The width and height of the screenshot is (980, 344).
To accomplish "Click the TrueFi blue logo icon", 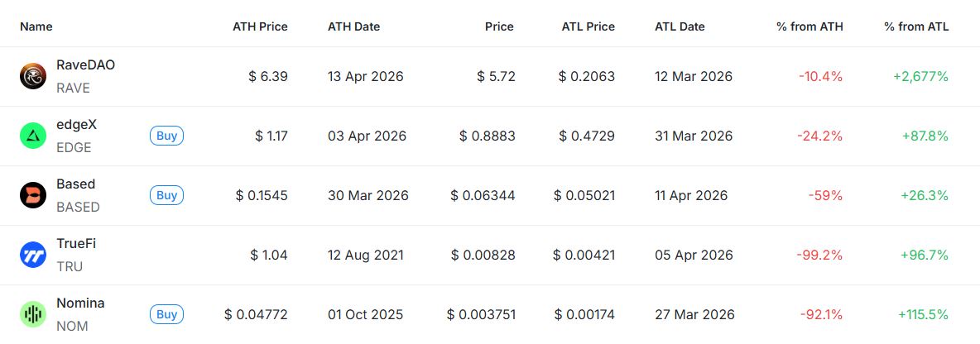I will [33, 255].
